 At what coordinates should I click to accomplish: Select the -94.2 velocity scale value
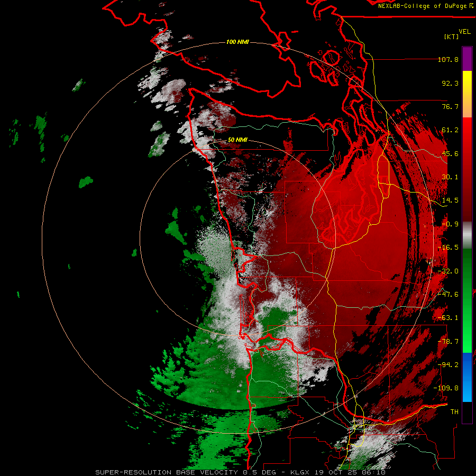point(448,365)
